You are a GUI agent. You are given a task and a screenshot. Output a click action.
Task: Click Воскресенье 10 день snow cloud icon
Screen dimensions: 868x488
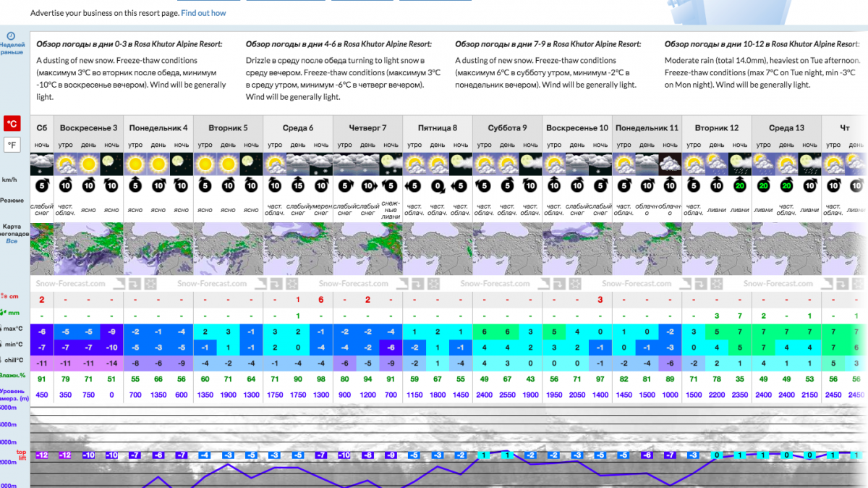coord(576,162)
